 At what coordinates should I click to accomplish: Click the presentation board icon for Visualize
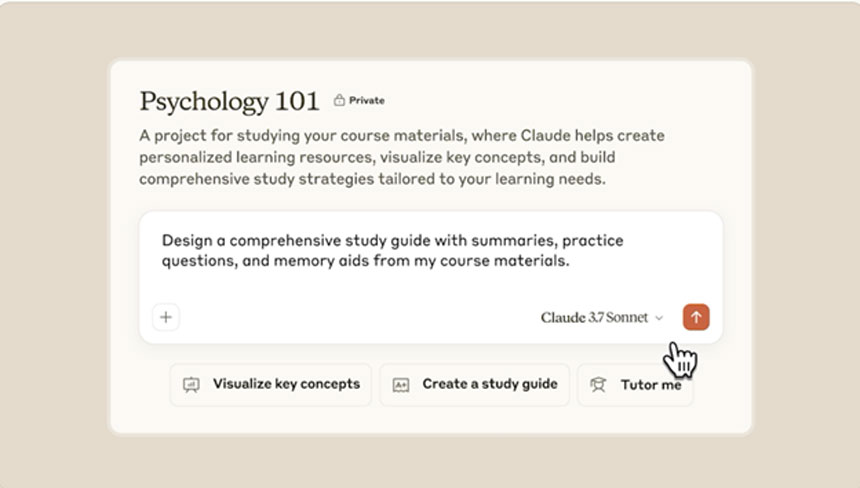pyautogui.click(x=191, y=385)
